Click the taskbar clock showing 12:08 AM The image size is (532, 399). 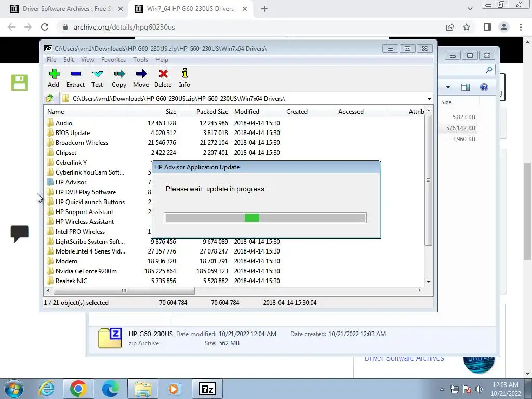coord(505,389)
